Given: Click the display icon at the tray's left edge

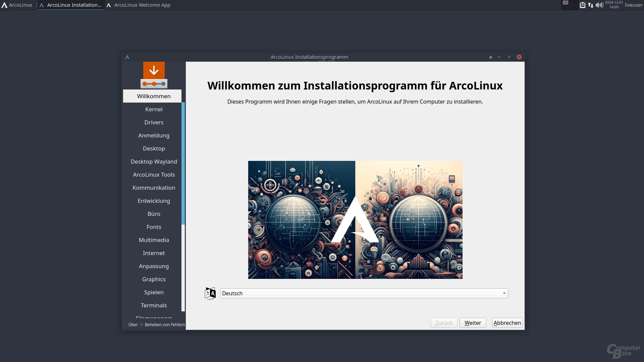Looking at the screenshot, I should tap(565, 3).
